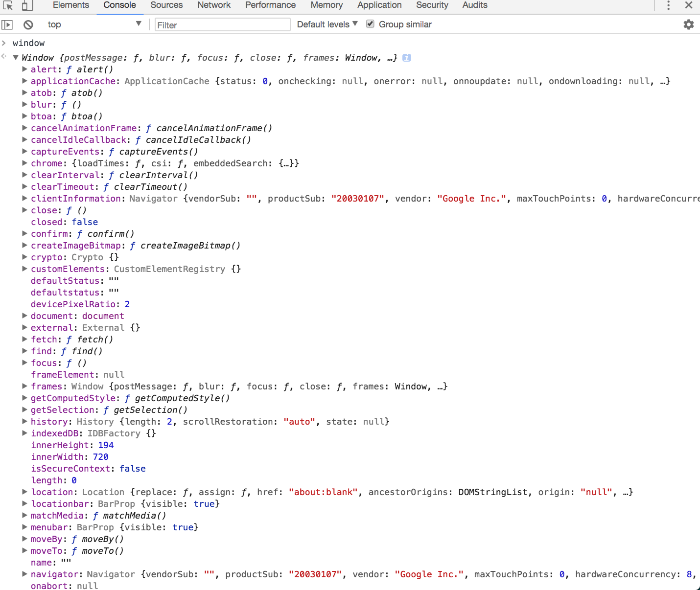Click the frameElement: null row

click(x=78, y=375)
